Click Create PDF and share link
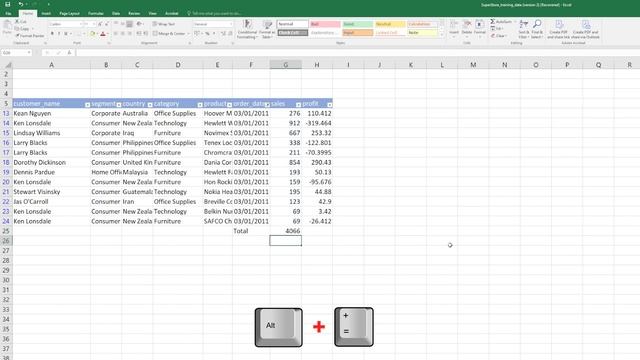The image size is (640, 360). click(x=558, y=29)
